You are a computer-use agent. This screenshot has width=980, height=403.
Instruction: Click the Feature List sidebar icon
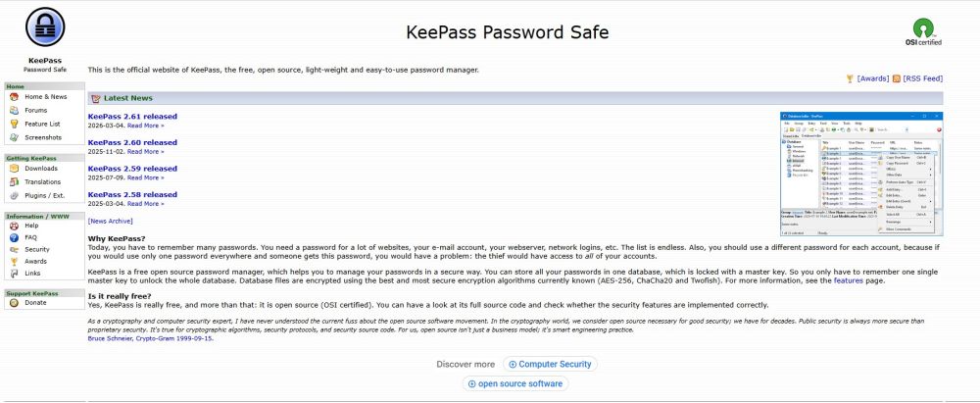click(x=14, y=125)
